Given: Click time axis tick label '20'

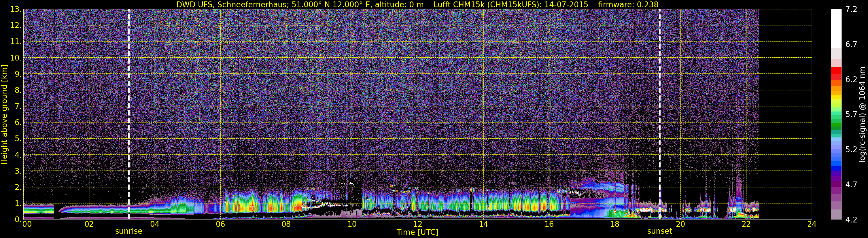Looking at the screenshot, I should point(680,224).
